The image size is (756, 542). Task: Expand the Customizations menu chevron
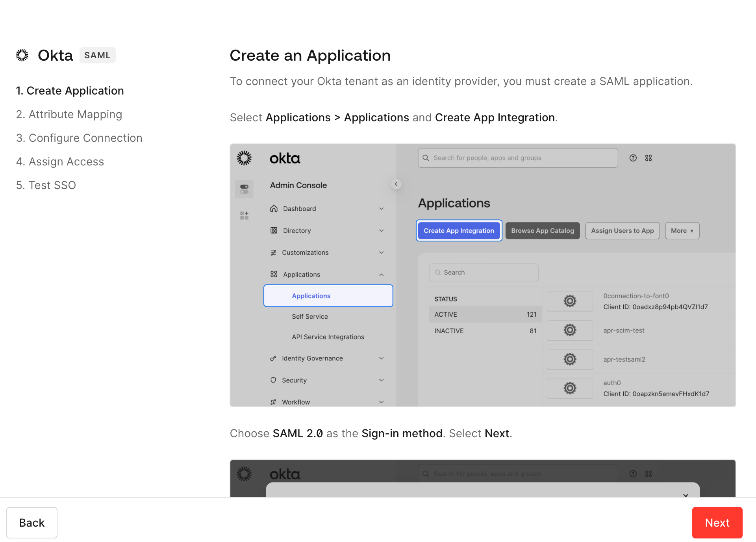(x=381, y=252)
